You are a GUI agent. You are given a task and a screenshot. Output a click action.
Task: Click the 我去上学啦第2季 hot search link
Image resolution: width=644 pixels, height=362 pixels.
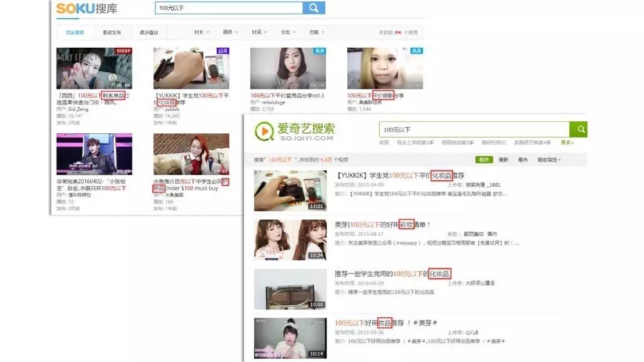[415, 143]
